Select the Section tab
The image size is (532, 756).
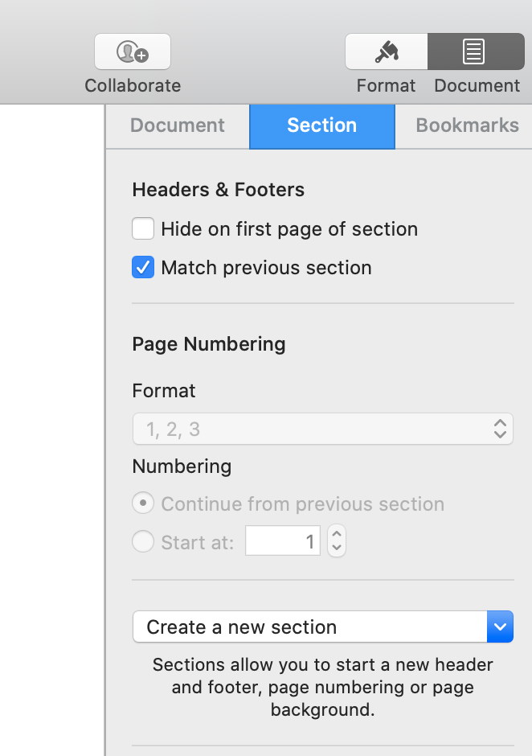click(321, 125)
